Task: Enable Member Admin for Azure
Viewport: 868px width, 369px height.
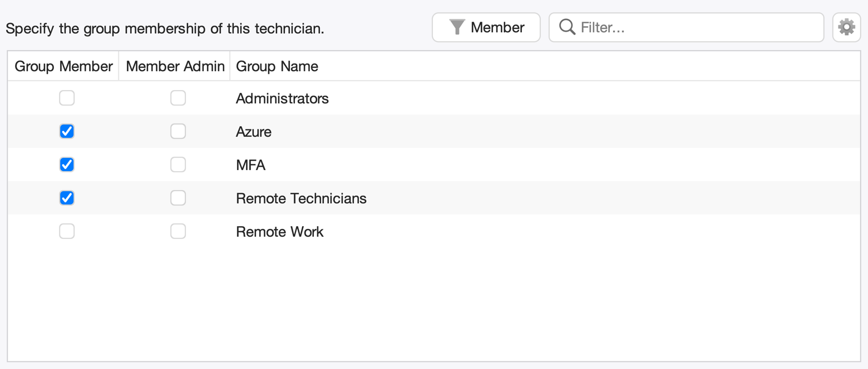Action: 178,131
